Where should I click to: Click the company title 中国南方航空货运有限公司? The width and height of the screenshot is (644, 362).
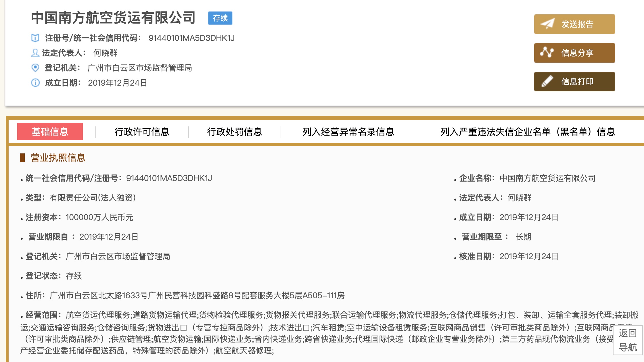(x=113, y=18)
